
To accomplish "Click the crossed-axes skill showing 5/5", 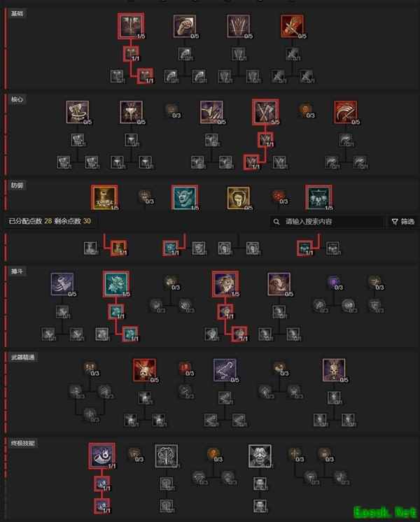I will pos(265,112).
